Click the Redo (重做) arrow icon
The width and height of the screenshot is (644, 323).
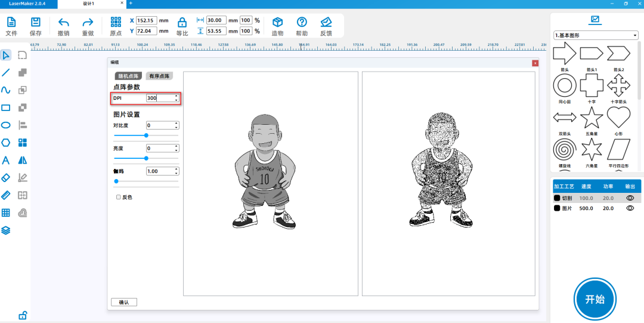point(88,23)
